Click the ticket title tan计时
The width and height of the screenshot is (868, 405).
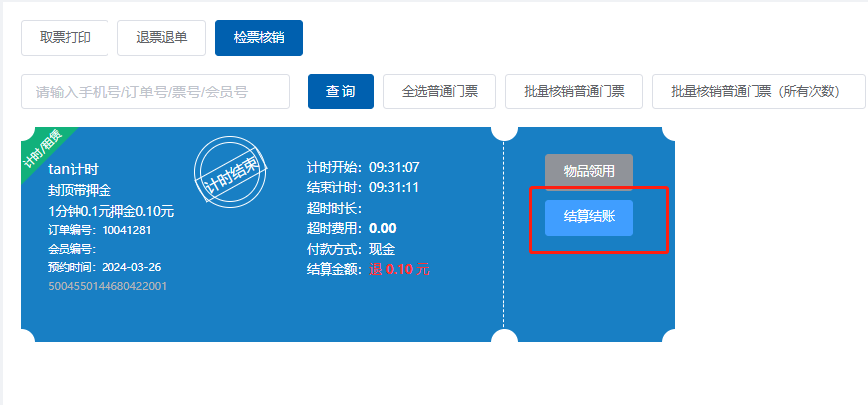coord(73,169)
